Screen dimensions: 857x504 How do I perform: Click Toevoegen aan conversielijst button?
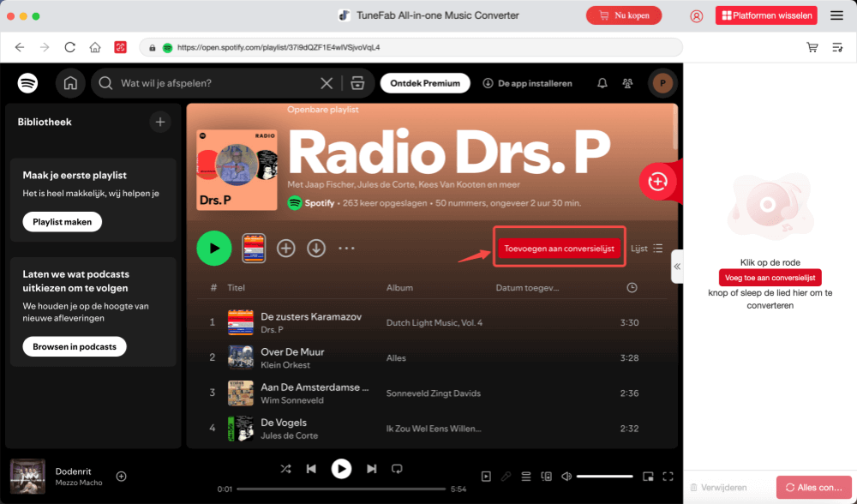click(x=559, y=249)
